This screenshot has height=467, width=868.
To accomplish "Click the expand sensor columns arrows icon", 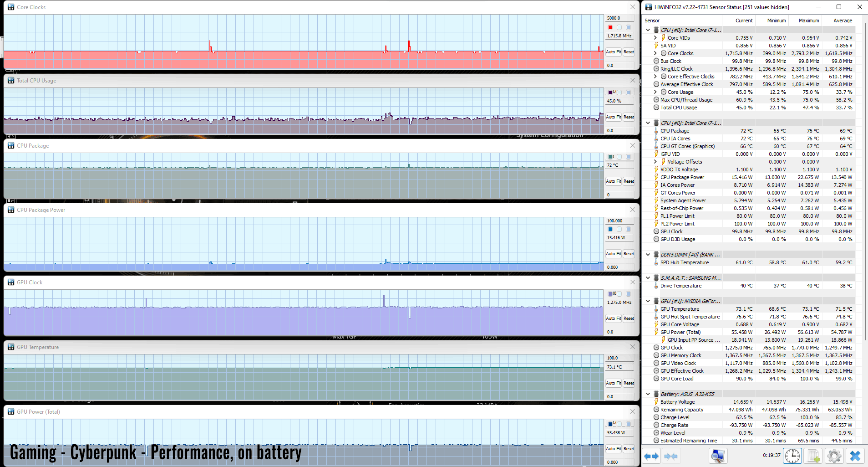I will coord(651,456).
